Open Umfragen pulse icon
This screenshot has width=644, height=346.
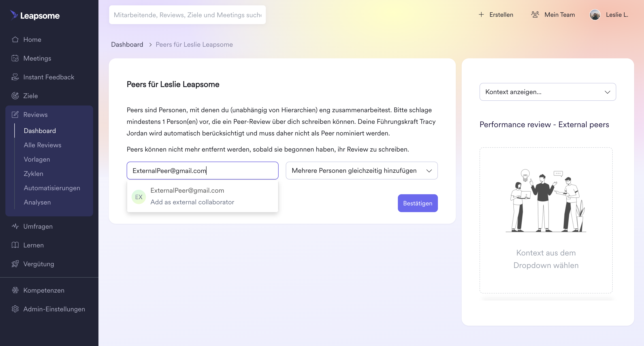(x=15, y=226)
